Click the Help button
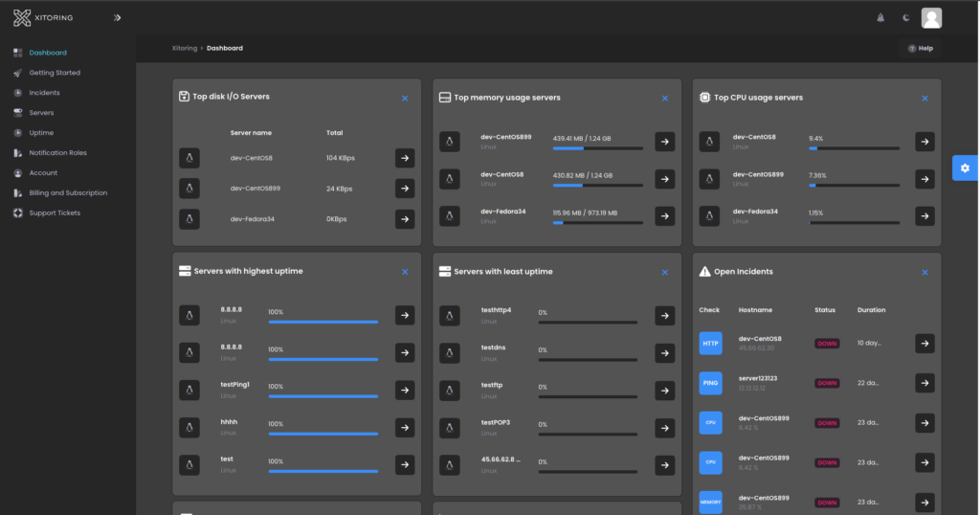The height and width of the screenshot is (515, 980). 921,48
